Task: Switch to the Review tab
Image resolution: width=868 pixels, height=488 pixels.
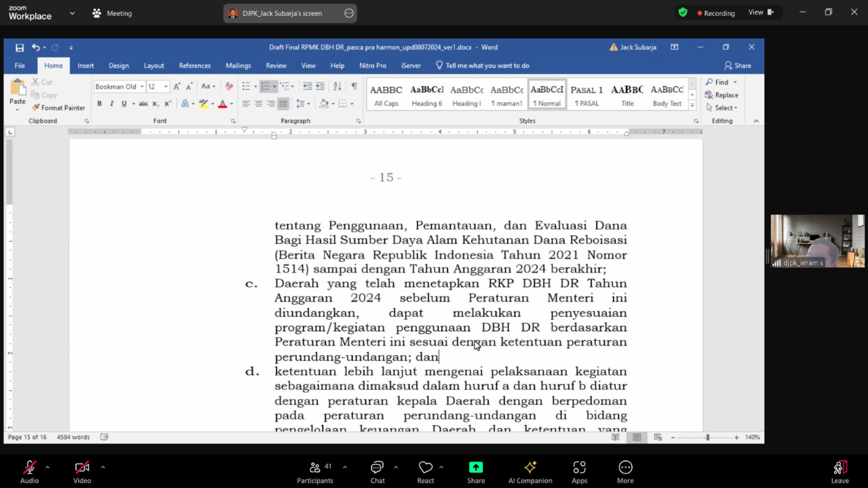Action: 276,66
